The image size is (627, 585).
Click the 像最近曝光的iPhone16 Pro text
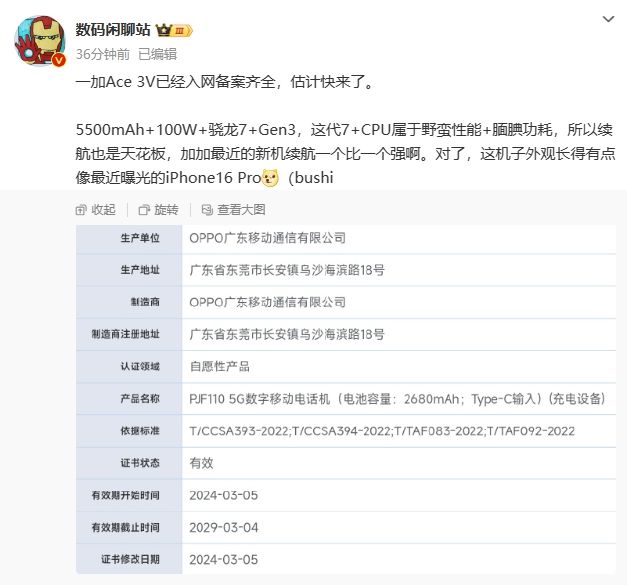pyautogui.click(x=168, y=178)
